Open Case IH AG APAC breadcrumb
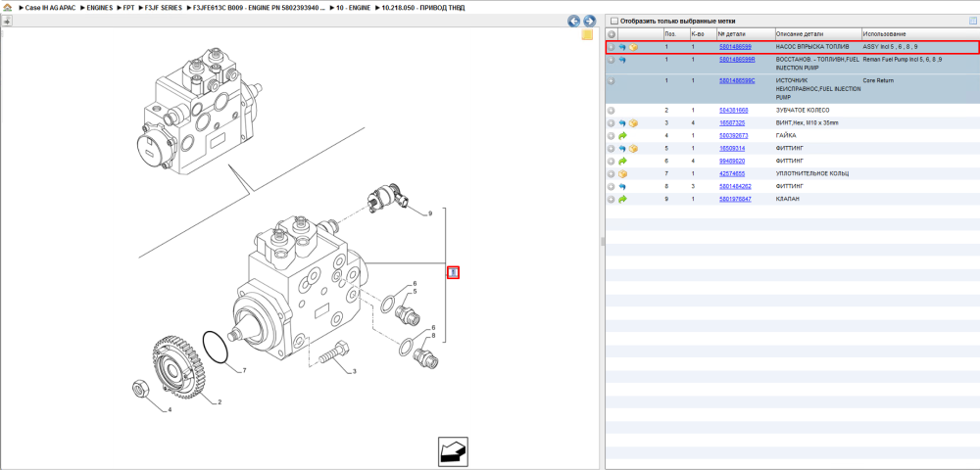 tap(50, 8)
